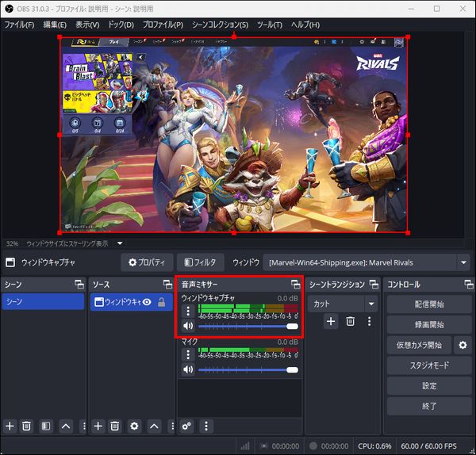The height and width of the screenshot is (455, 476).
Task: Click the 終了 button
Action: coord(429,406)
